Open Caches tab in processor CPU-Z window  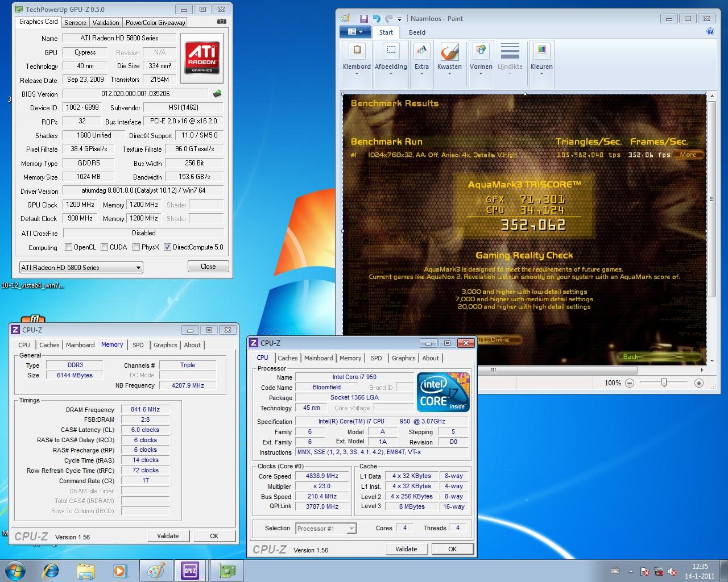click(x=288, y=358)
